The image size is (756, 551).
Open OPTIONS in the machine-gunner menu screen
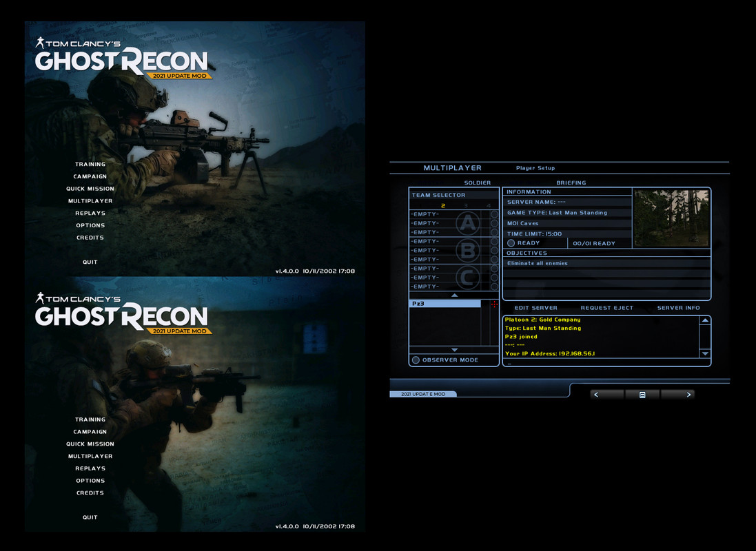[x=90, y=226]
